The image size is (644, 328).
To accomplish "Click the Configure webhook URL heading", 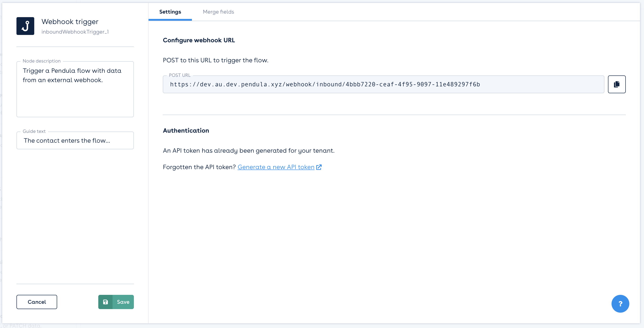I will tap(199, 40).
